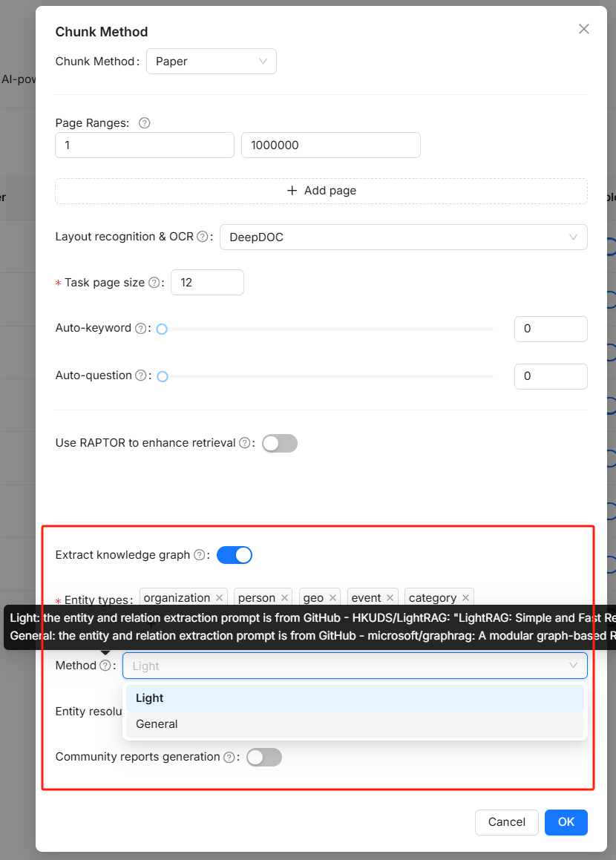616x860 pixels.
Task: Click help icon beside Auto-keyword
Action: tap(140, 329)
